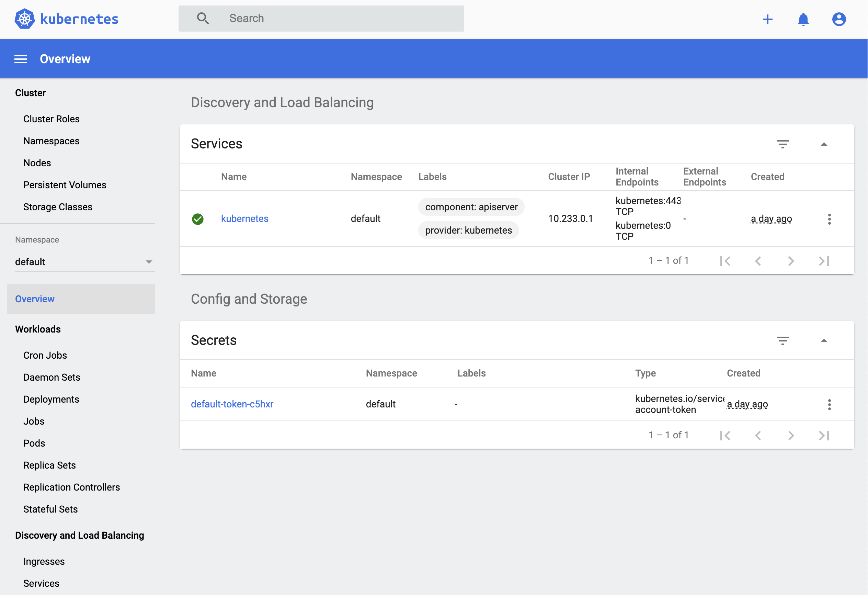The height and width of the screenshot is (595, 868).
Task: Open Nodes in sidebar
Action: click(x=37, y=163)
